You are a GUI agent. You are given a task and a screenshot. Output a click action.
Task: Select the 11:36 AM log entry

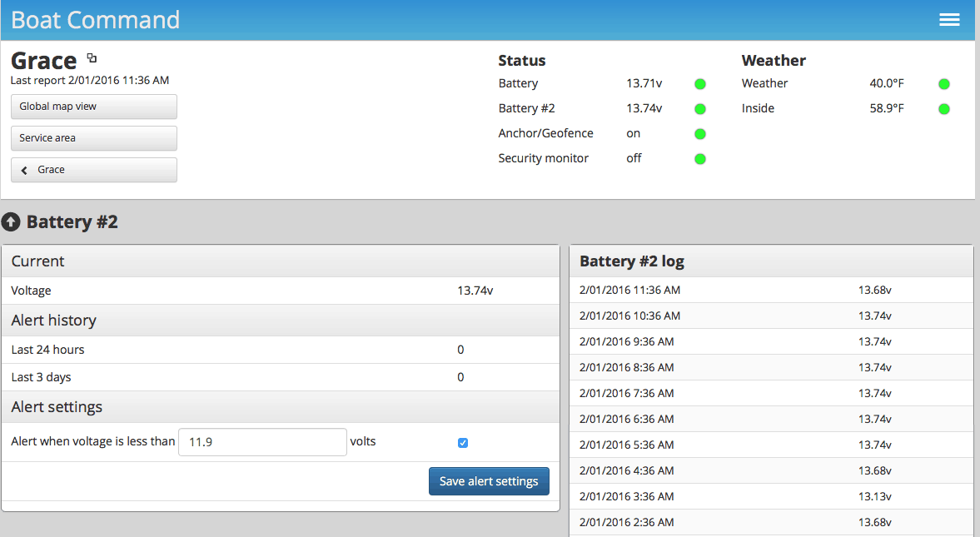point(770,289)
